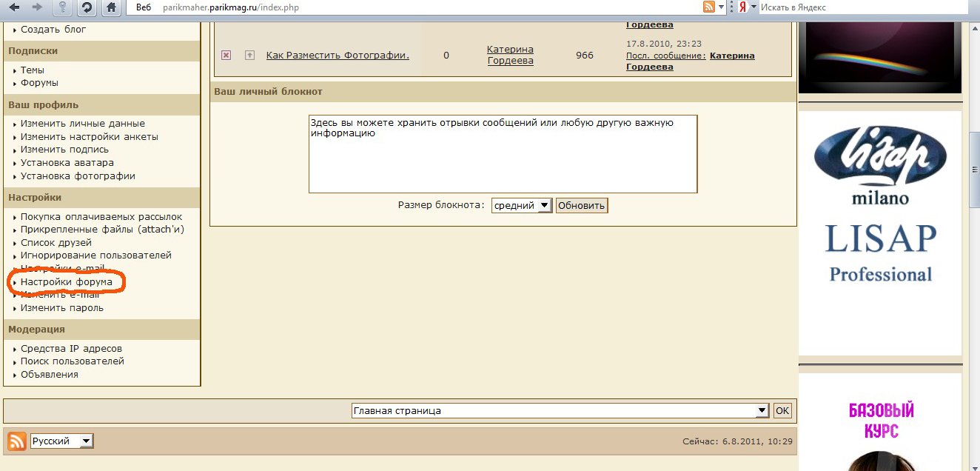Open Игнорирование пользователей
980x471 pixels.
(x=96, y=255)
